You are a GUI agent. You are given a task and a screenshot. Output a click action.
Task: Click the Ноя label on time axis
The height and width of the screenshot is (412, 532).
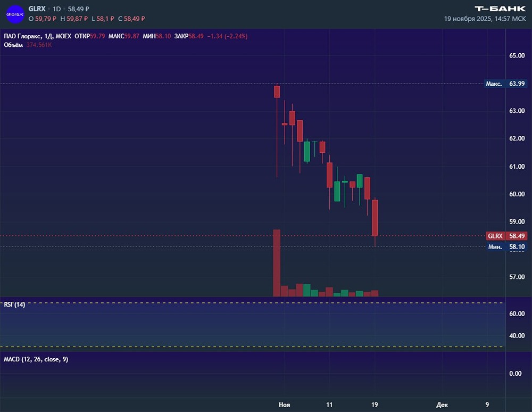pyautogui.click(x=284, y=405)
